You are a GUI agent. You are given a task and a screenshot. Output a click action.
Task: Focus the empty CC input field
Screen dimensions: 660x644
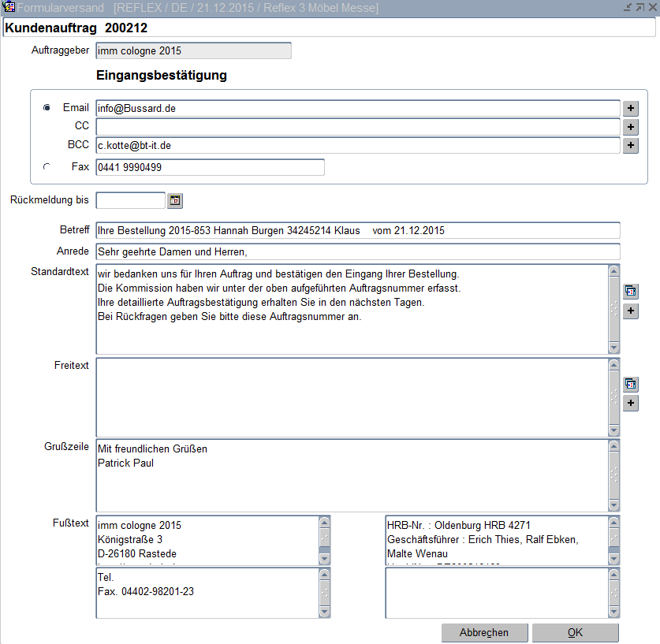coord(357,127)
